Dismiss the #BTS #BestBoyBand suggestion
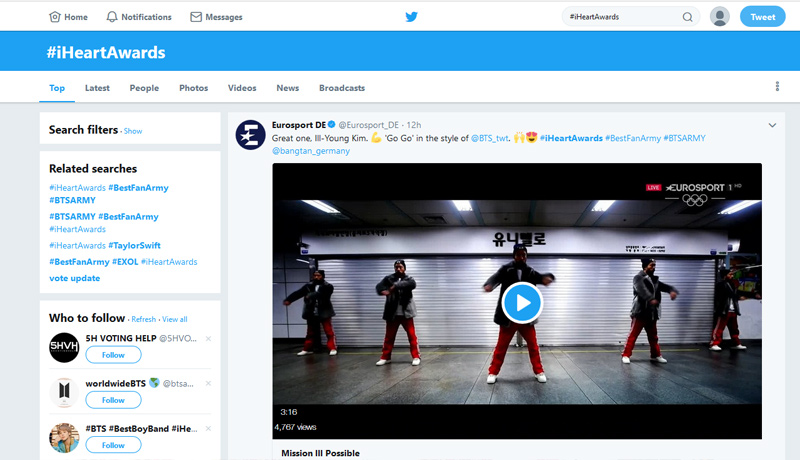800x460 pixels. click(x=208, y=428)
